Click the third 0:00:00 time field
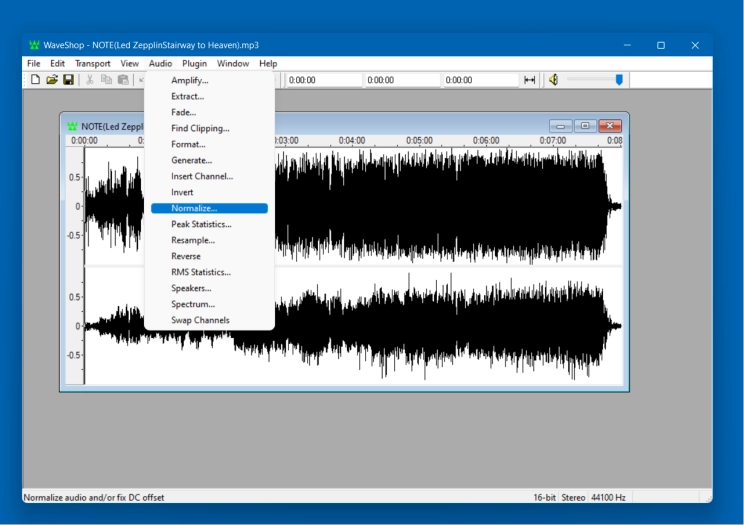The height and width of the screenshot is (525, 744). [x=481, y=80]
